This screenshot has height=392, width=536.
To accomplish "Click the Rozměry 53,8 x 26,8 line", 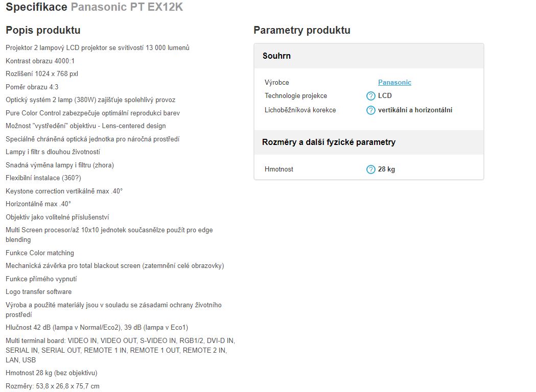I will (53, 386).
